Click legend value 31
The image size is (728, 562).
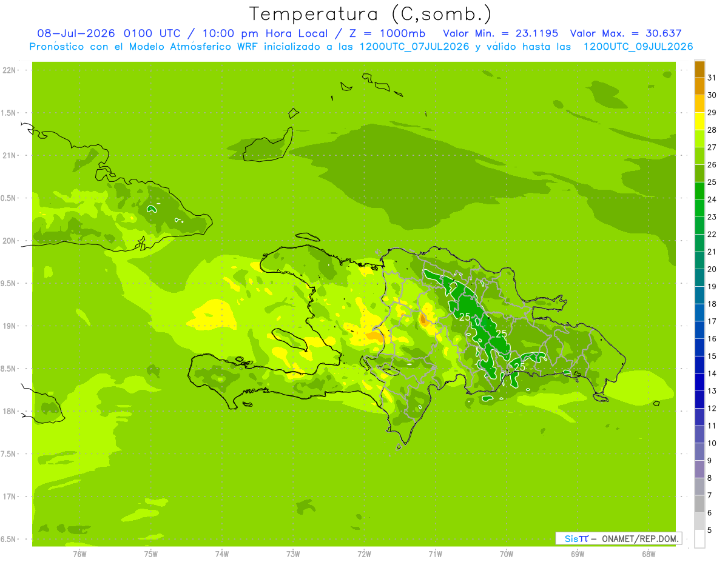point(712,78)
